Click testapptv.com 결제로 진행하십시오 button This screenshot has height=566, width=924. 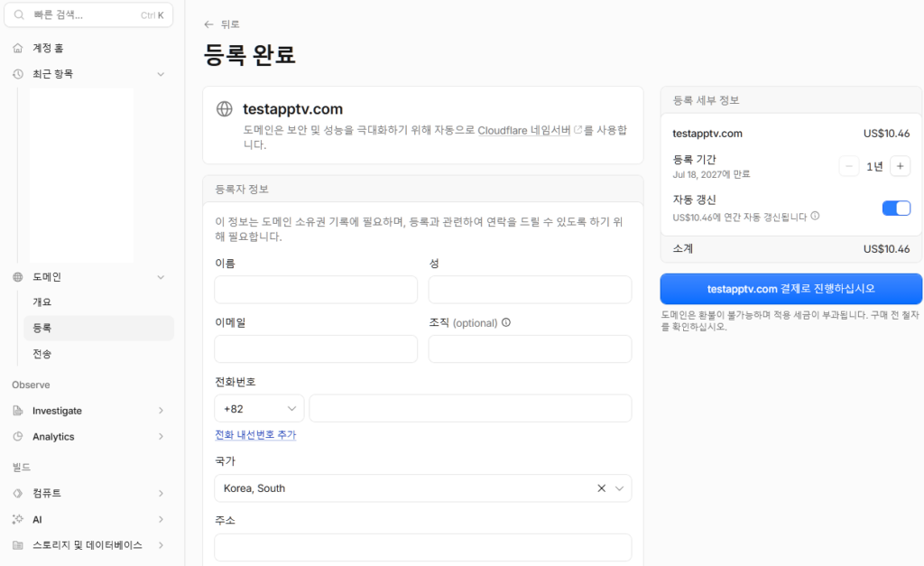[x=790, y=289]
